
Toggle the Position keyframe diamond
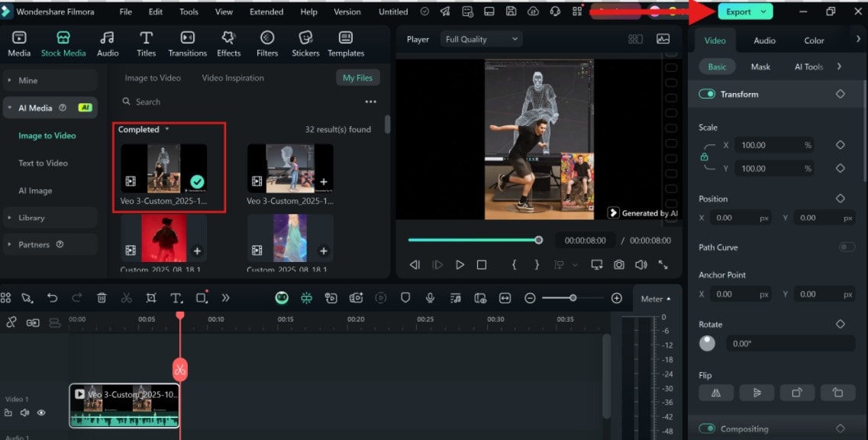pyautogui.click(x=841, y=199)
